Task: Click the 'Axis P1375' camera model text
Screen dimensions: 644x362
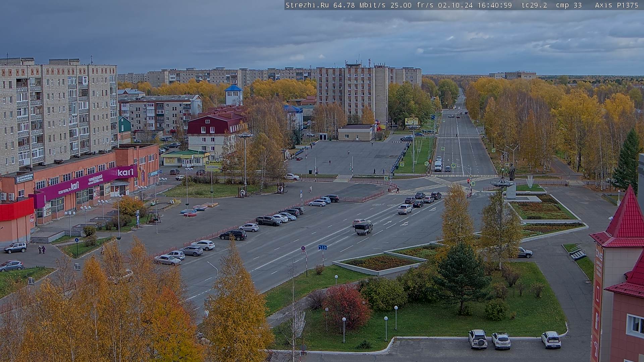Action: tap(617, 5)
